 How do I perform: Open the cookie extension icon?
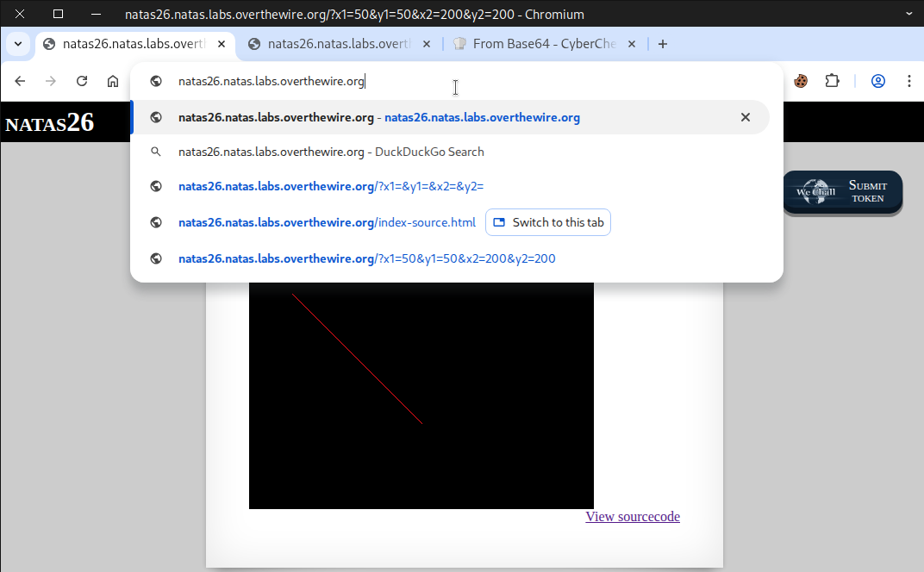coord(801,81)
